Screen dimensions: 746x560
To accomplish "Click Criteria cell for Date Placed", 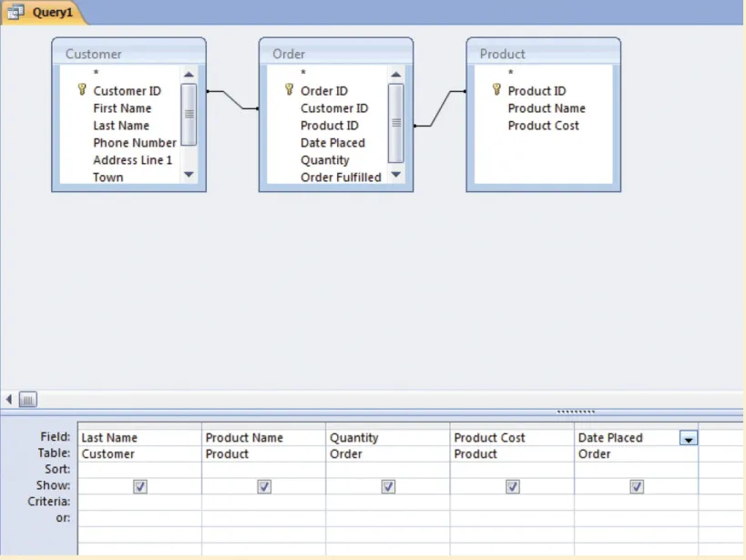I will (x=637, y=503).
